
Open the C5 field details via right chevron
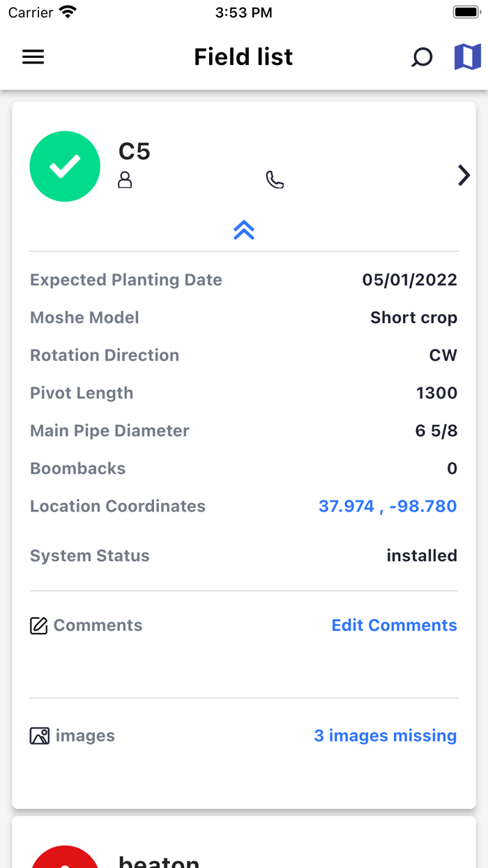click(x=464, y=175)
